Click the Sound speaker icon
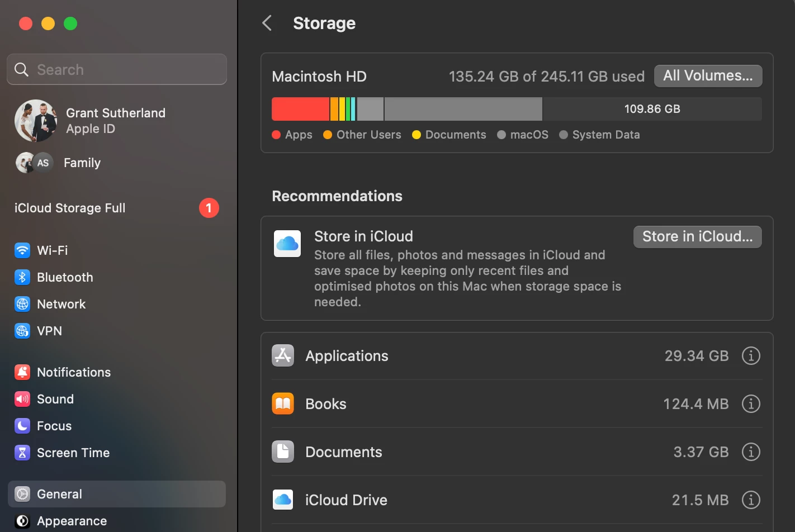Image resolution: width=795 pixels, height=532 pixels. point(22,399)
